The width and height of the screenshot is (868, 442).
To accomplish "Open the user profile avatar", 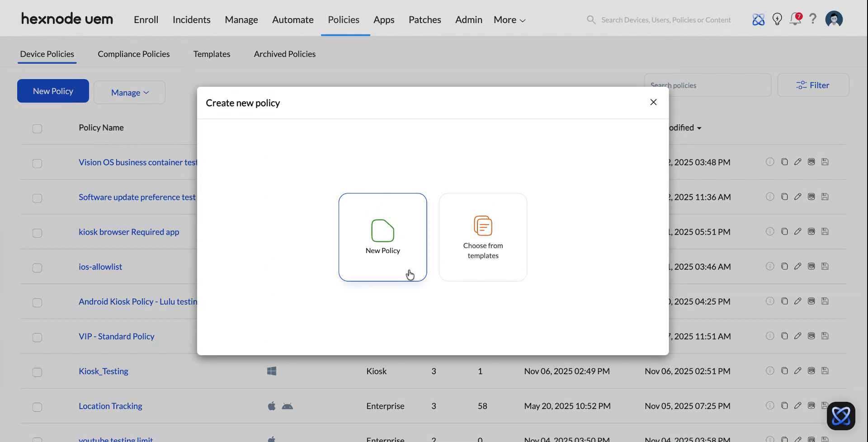I will (x=834, y=19).
